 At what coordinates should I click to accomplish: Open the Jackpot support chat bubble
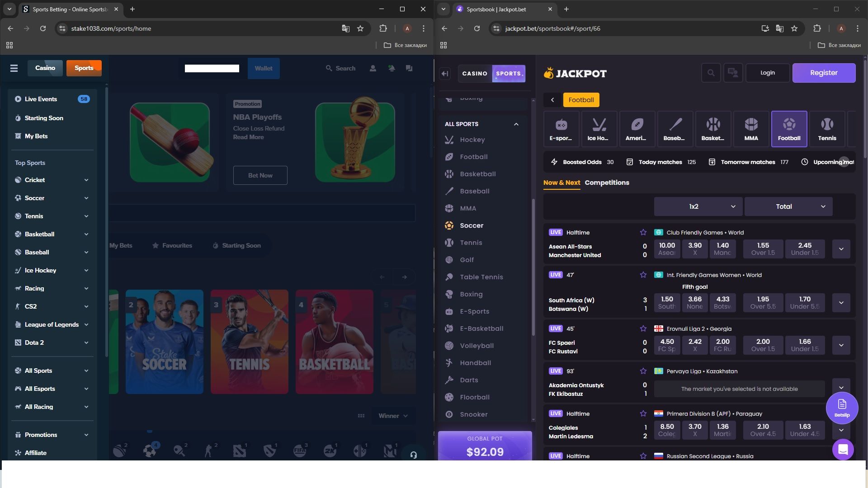[x=843, y=450]
